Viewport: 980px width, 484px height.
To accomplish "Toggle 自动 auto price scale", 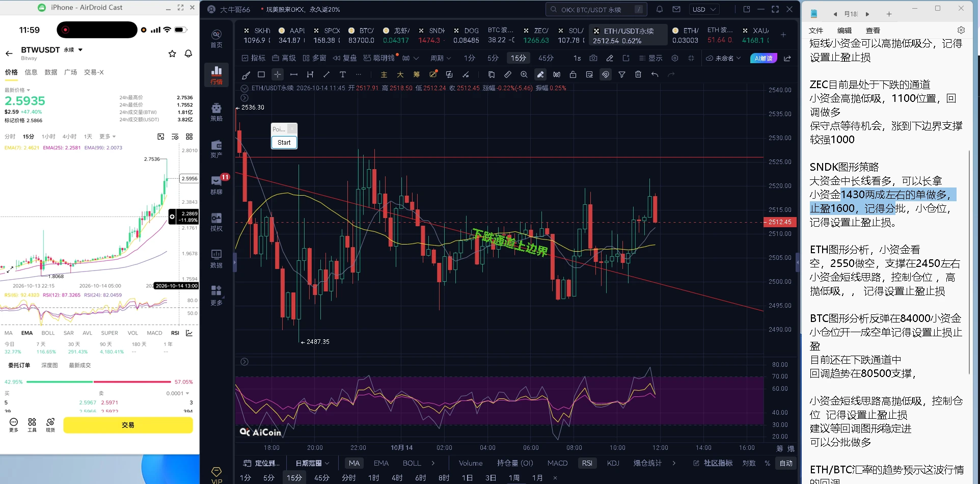I will pyautogui.click(x=786, y=463).
